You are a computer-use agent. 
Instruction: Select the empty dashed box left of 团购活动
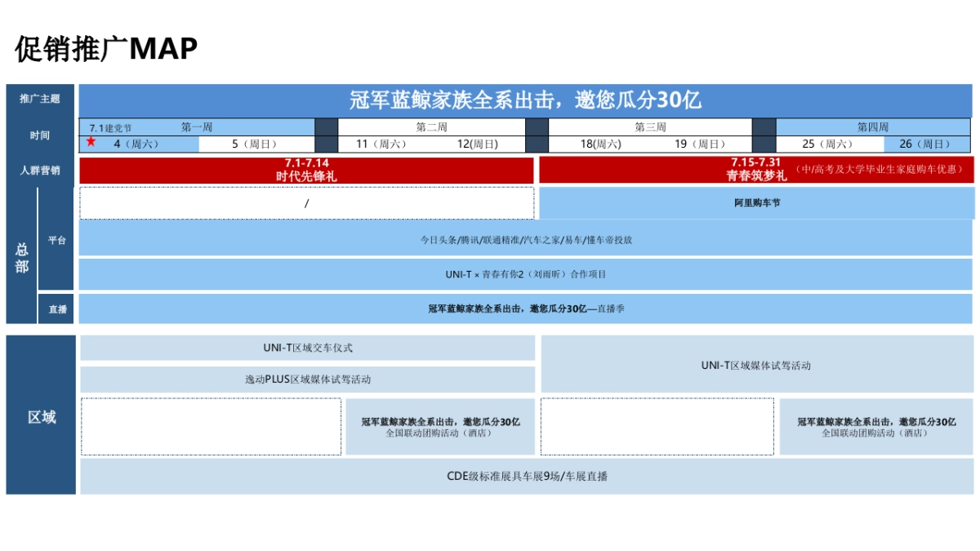209,425
